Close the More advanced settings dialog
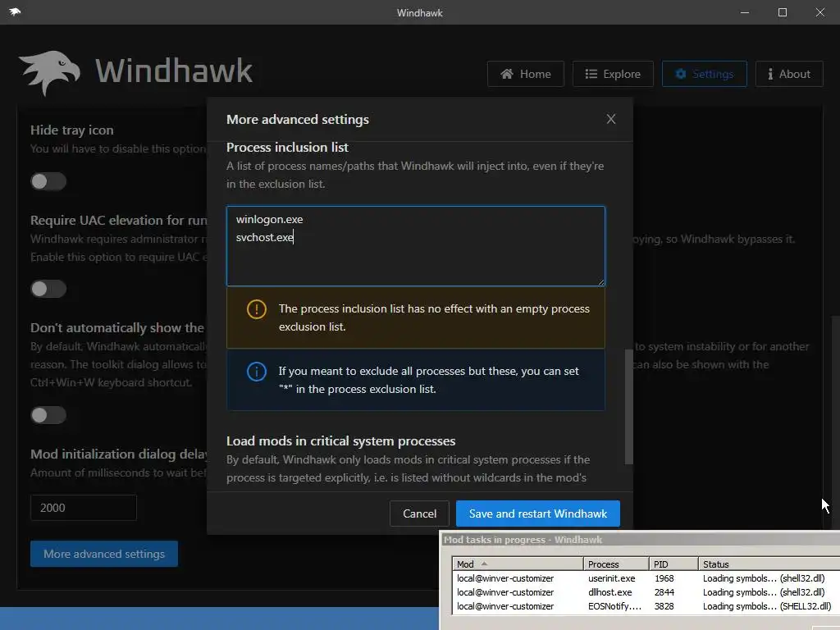This screenshot has height=630, width=840. (x=610, y=119)
